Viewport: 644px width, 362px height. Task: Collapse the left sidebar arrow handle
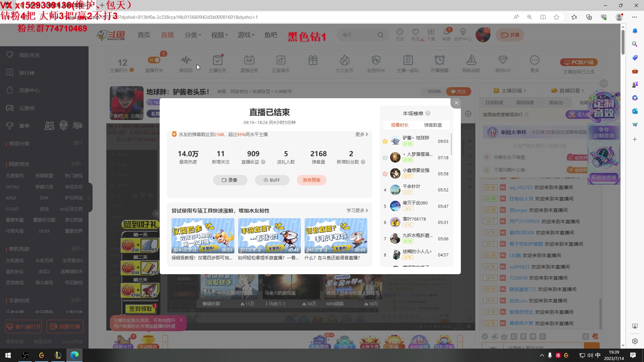pyautogui.click(x=89, y=198)
